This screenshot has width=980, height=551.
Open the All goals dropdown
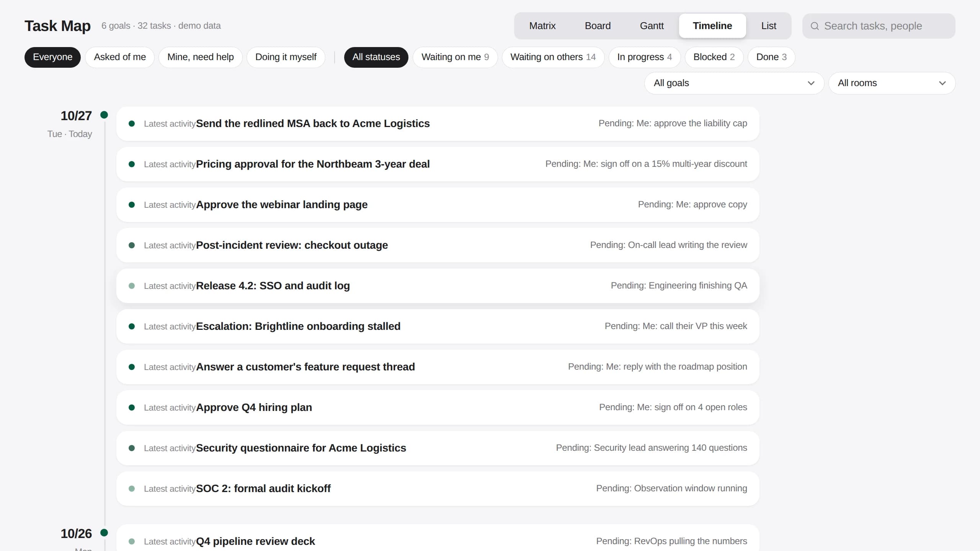(x=734, y=83)
